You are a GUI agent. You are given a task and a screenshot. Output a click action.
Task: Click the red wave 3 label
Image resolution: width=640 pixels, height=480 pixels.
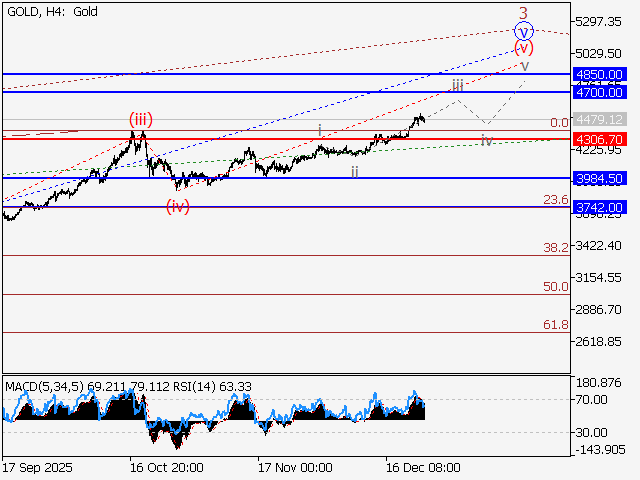[x=523, y=13]
